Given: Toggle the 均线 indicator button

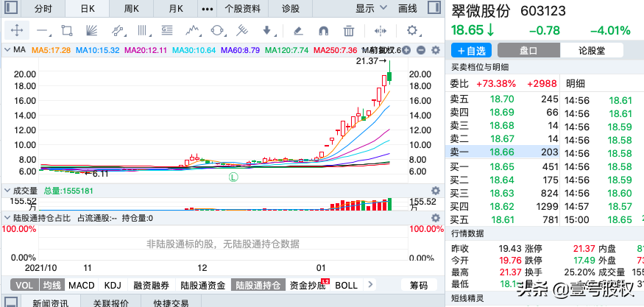Looking at the screenshot, I should click(52, 285).
